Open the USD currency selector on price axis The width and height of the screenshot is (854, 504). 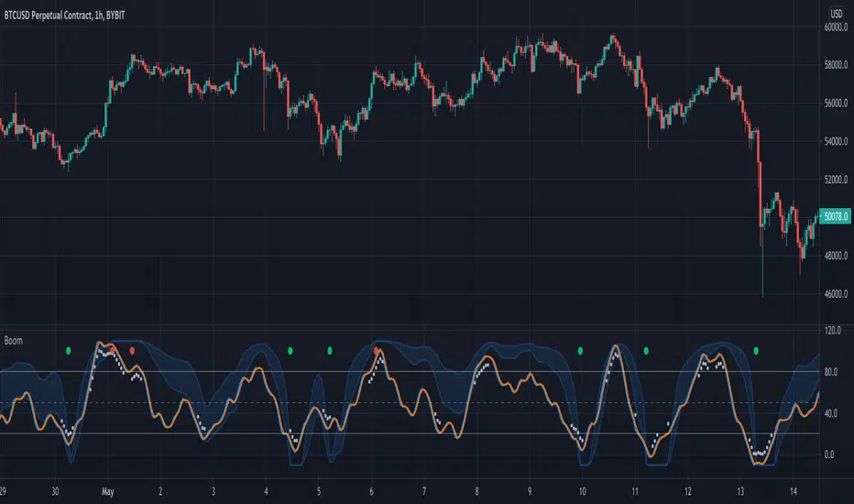[836, 14]
